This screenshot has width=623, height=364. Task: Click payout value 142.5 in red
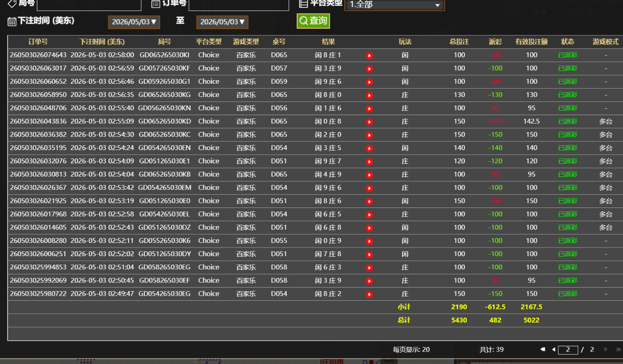point(495,121)
